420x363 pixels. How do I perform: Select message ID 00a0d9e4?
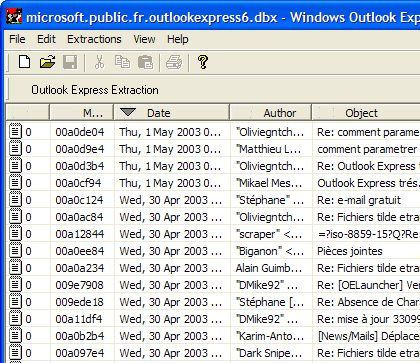[80, 149]
